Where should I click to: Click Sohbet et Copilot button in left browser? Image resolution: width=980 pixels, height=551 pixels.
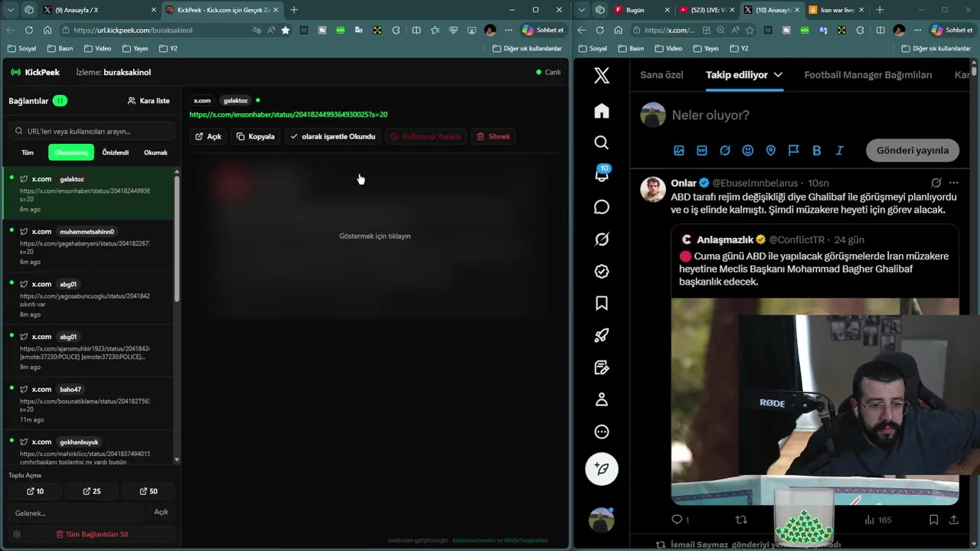pyautogui.click(x=543, y=30)
